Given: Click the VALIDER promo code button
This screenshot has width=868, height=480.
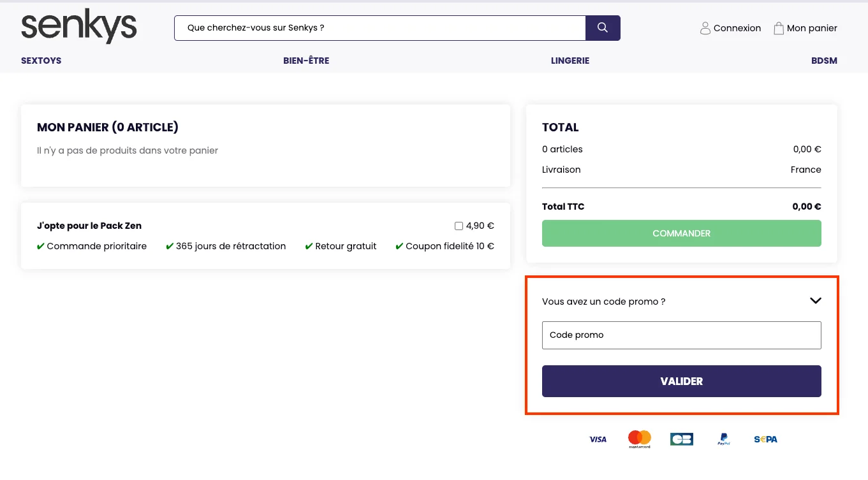Looking at the screenshot, I should (x=681, y=381).
